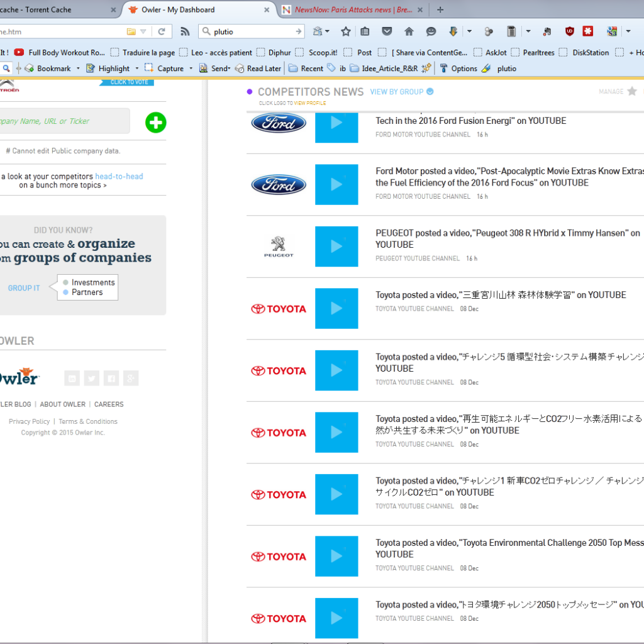The width and height of the screenshot is (644, 644).
Task: Click the Peugeot lion logo
Action: pyautogui.click(x=279, y=247)
